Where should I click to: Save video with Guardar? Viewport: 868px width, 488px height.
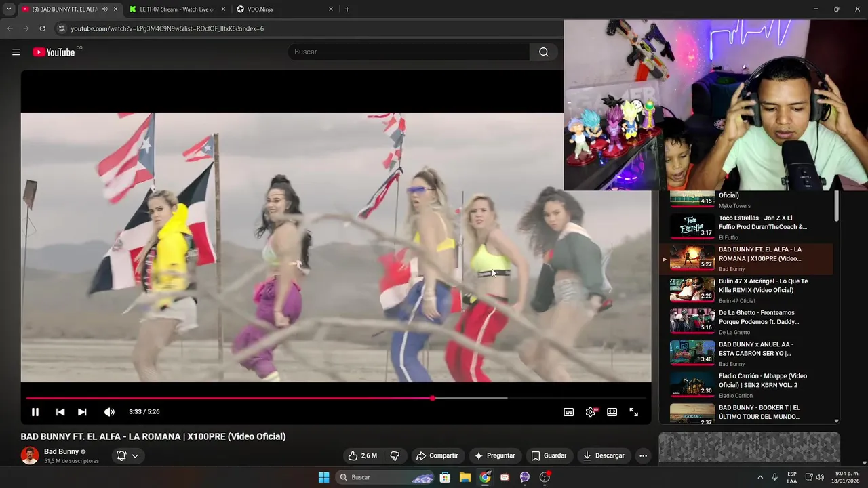coord(549,455)
